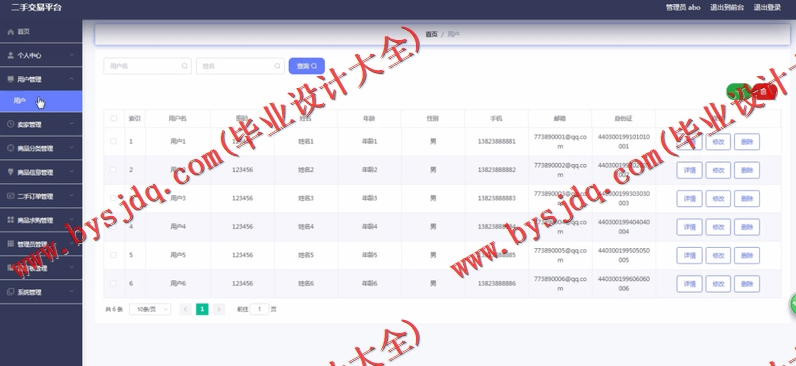Screen dimensions: 796x366
Task: Open the 10条/页 page size dropdown
Action: pyautogui.click(x=150, y=309)
